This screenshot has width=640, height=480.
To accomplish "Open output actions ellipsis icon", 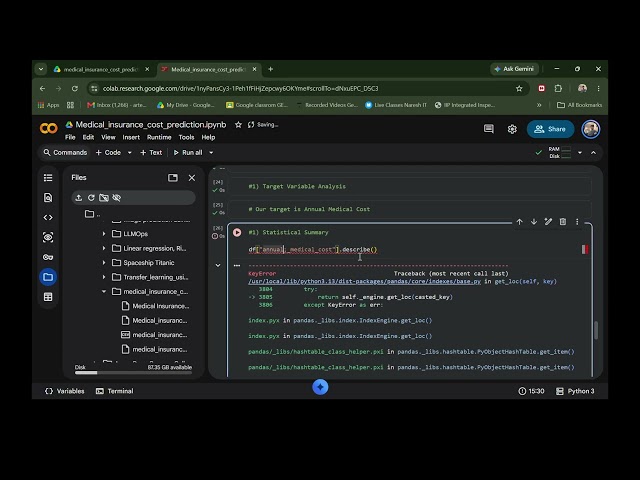I will pyautogui.click(x=237, y=265).
